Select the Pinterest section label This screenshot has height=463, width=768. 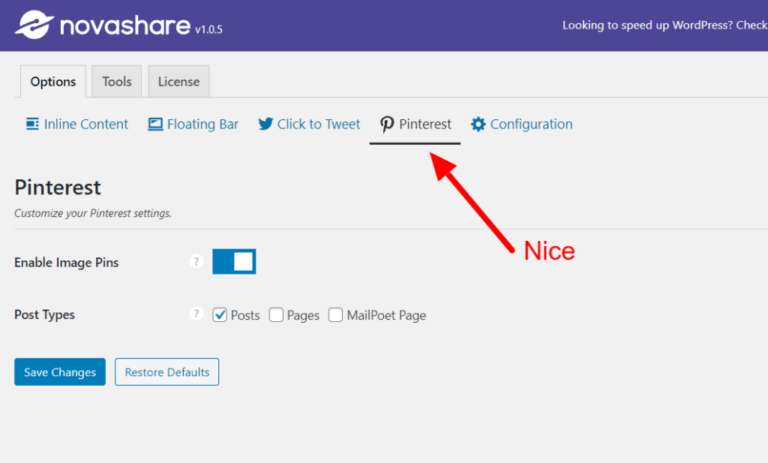click(425, 124)
